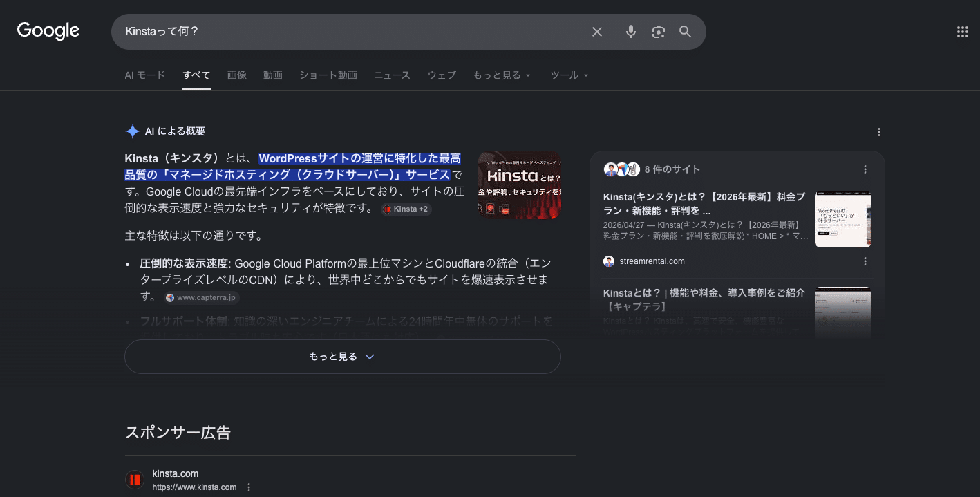Open the AI overview three-dot menu
This screenshot has width=980, height=497.
(x=879, y=132)
